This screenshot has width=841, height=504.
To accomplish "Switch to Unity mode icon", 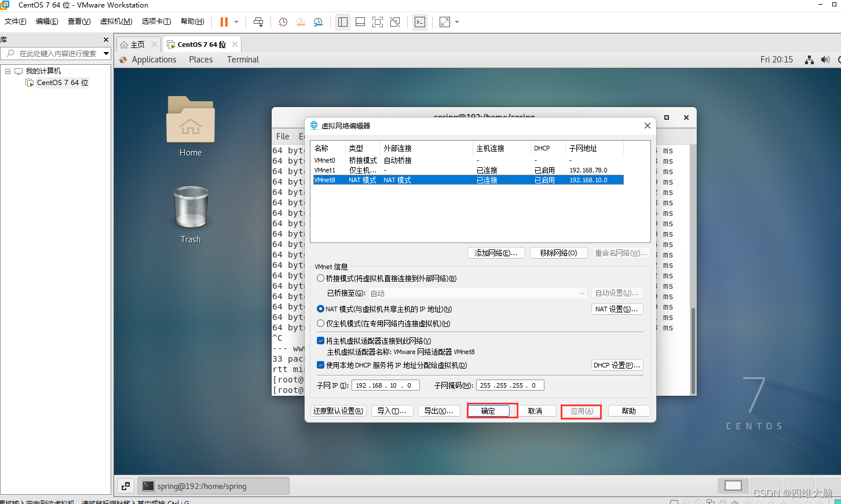I will [395, 22].
